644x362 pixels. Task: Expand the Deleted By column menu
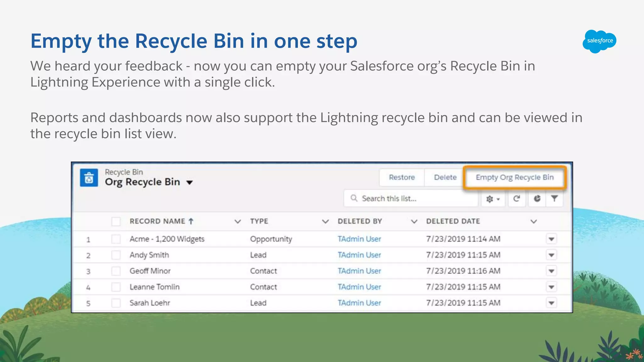click(414, 222)
